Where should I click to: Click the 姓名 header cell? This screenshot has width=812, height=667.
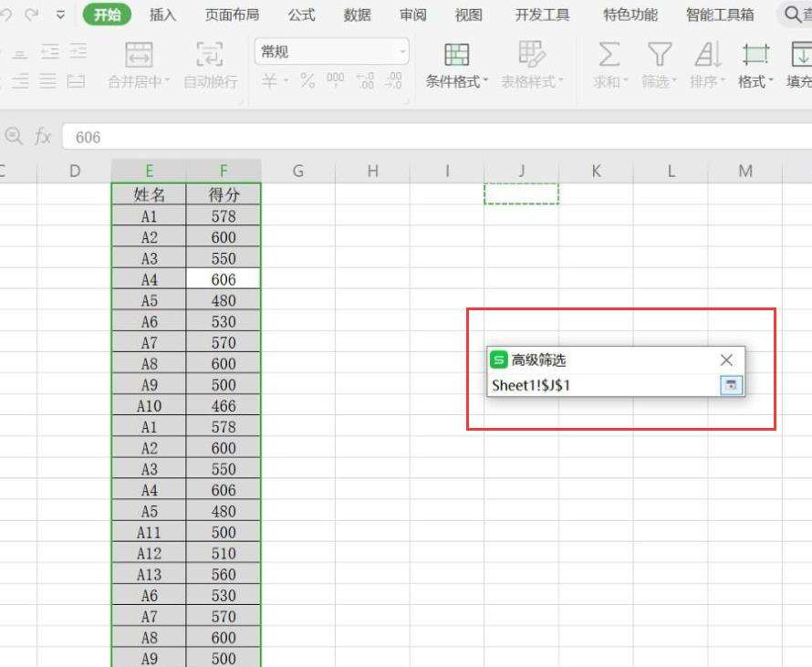point(149,194)
